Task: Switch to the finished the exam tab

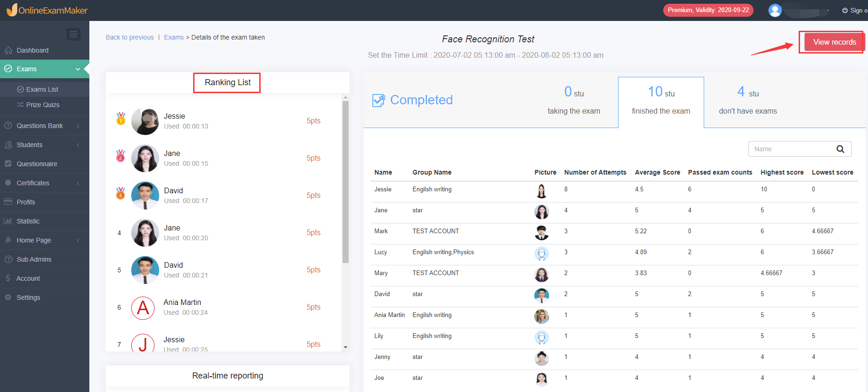Action: [x=661, y=102]
